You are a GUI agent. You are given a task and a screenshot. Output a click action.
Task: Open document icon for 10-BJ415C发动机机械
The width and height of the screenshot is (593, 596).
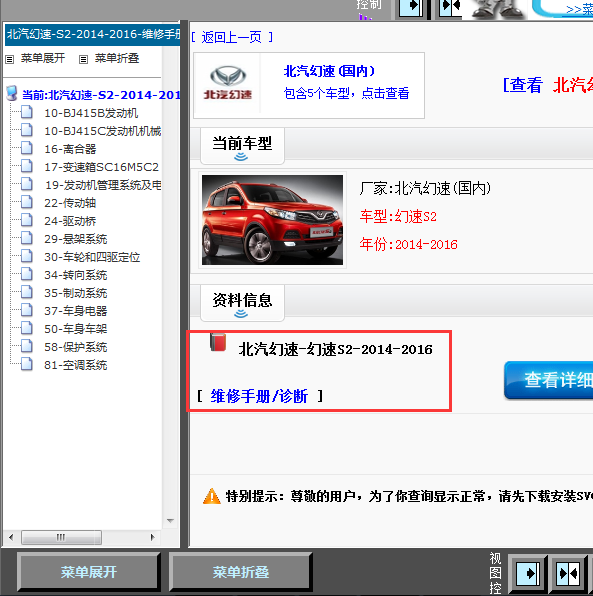pyautogui.click(x=27, y=130)
